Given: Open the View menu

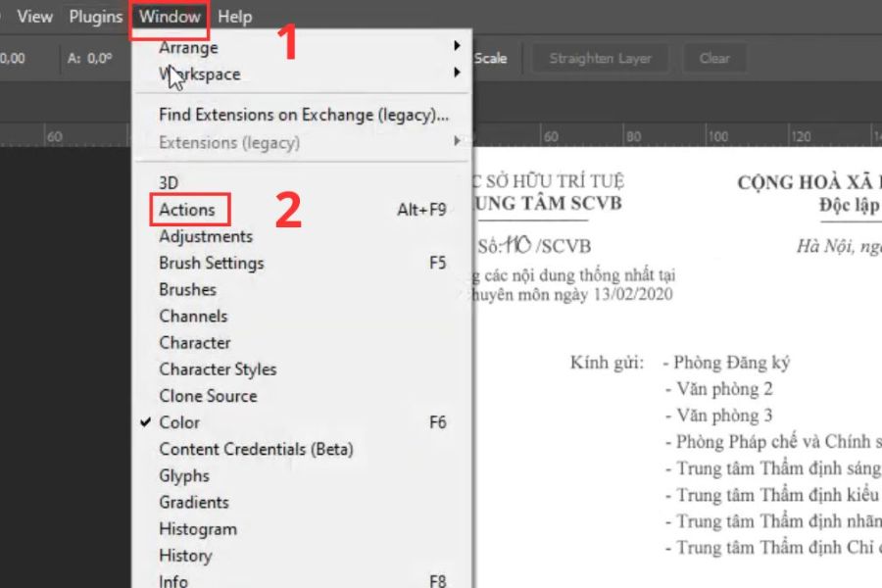Looking at the screenshot, I should [x=35, y=17].
